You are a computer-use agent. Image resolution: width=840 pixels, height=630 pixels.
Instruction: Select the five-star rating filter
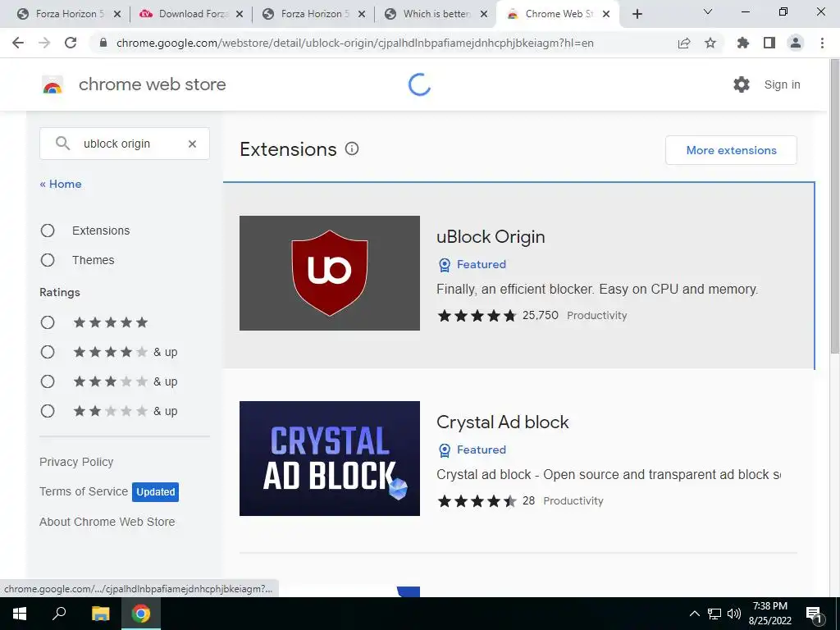coord(48,322)
